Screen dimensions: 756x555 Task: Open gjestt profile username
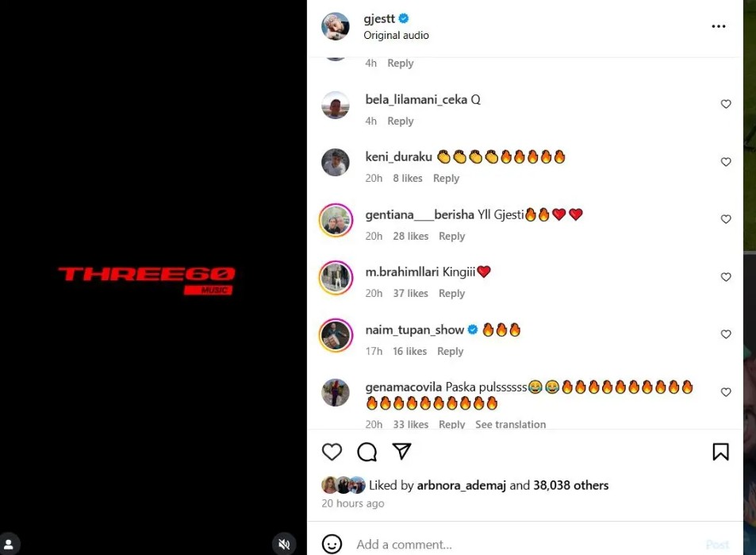tap(379, 18)
